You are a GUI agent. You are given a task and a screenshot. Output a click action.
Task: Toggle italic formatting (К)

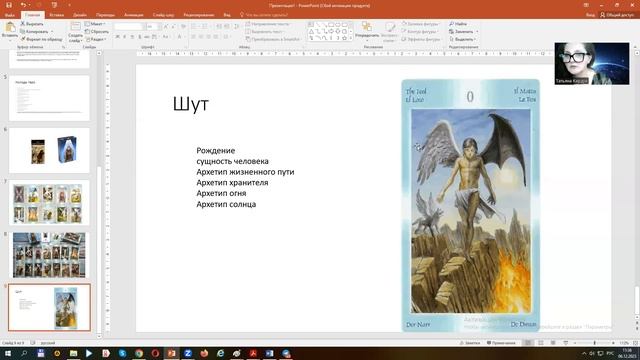pyautogui.click(x=125, y=37)
